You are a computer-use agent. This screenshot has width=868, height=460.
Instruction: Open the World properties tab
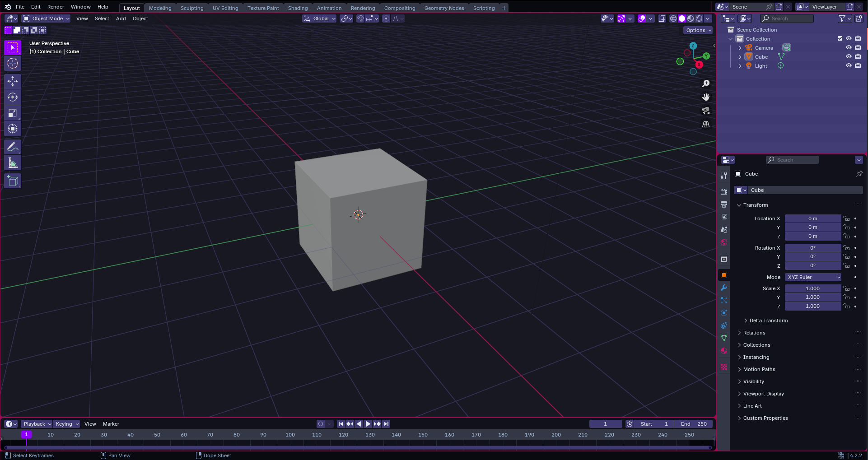click(724, 242)
